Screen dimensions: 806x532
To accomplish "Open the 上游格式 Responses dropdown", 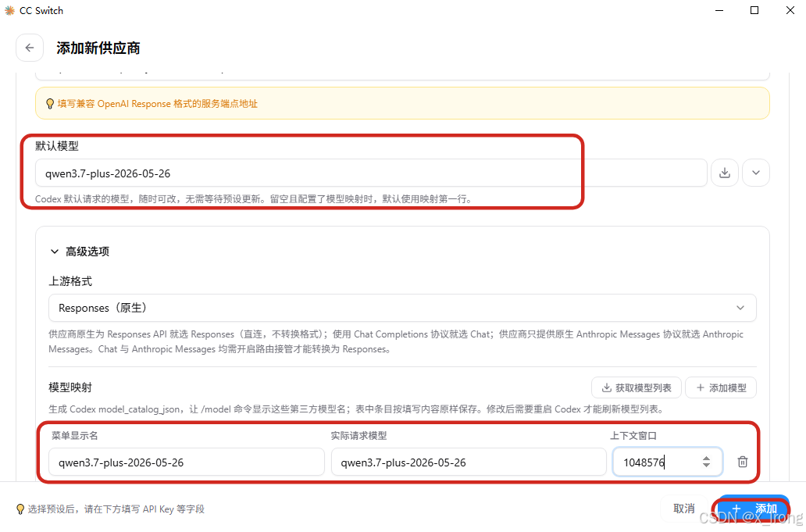I will point(402,308).
